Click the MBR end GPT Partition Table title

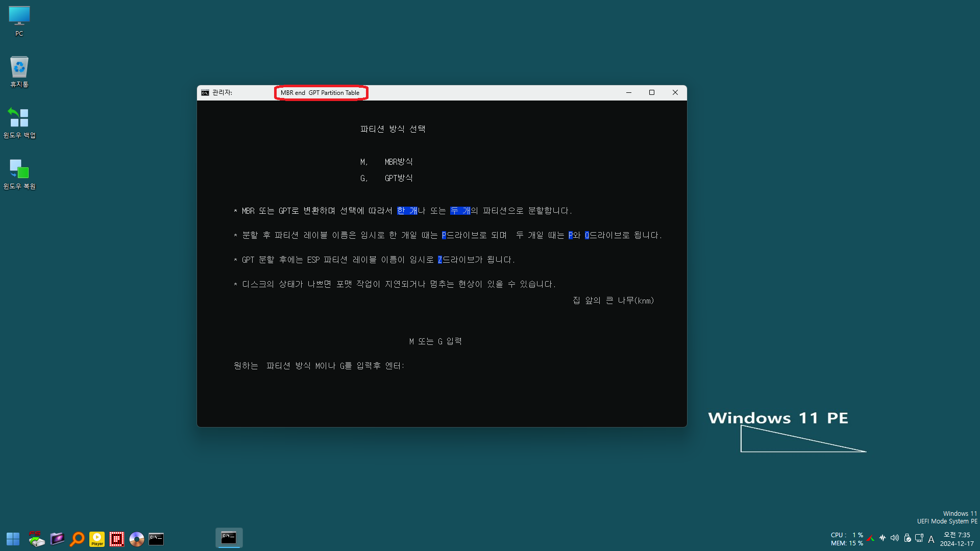320,93
